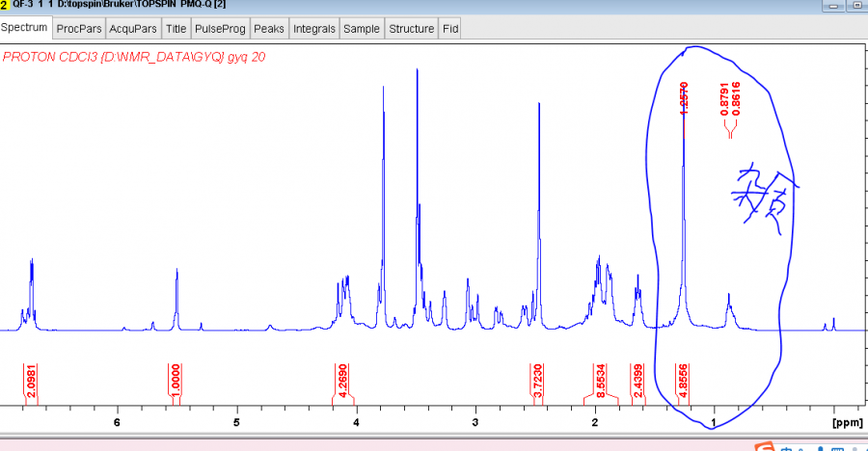Click the spectrum title PROTON CDCl3 text
The height and width of the screenshot is (451, 868).
click(133, 57)
